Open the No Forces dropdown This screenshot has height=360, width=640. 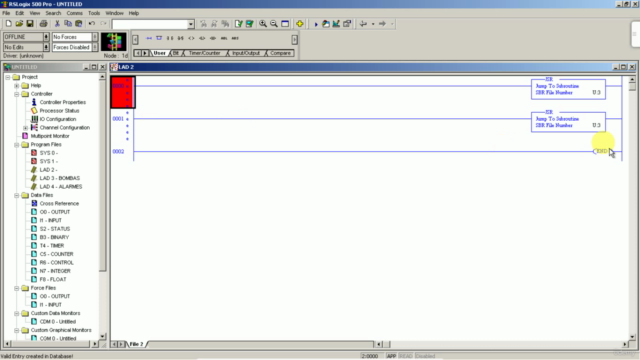[x=95, y=37]
